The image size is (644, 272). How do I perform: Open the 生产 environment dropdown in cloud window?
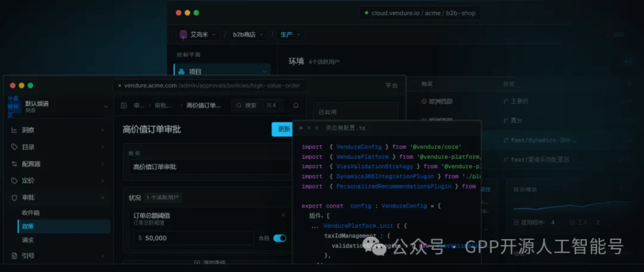coord(291,35)
